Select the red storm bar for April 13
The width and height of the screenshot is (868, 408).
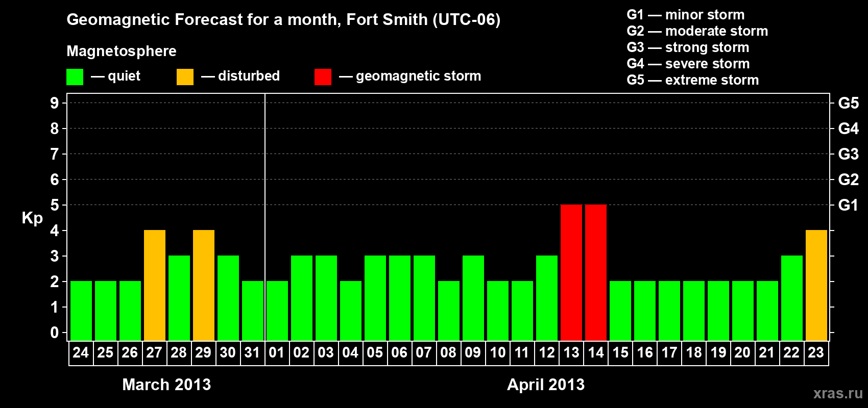(571, 272)
